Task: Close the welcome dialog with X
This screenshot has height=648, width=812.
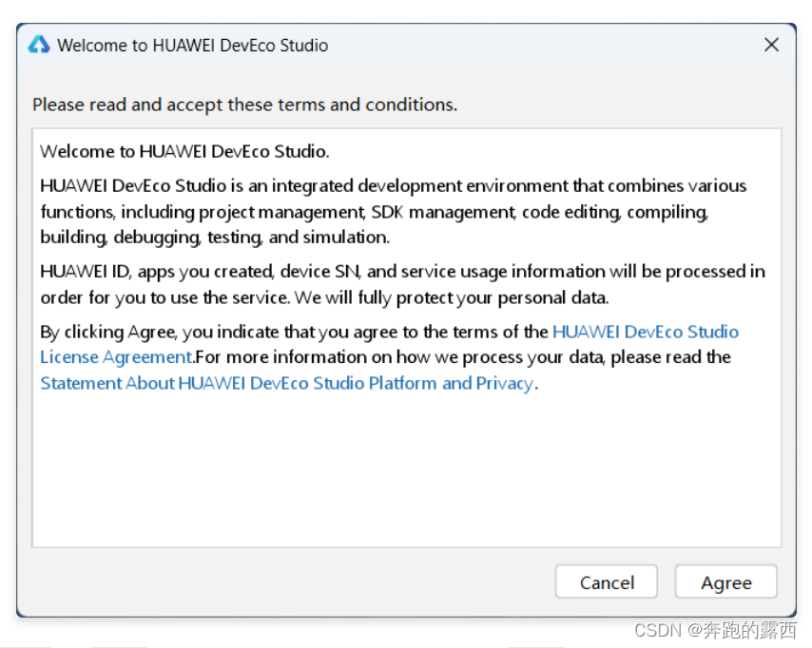Action: pos(771,45)
